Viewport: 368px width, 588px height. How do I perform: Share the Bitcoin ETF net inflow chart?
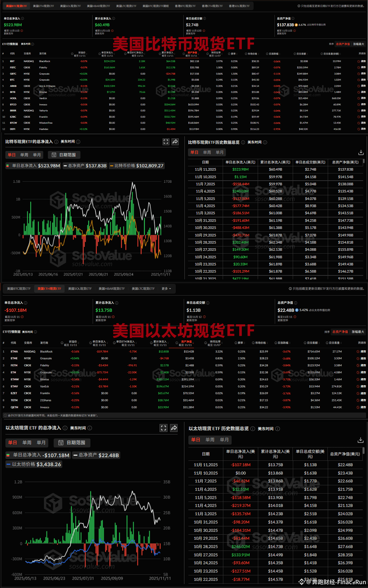coord(175,142)
